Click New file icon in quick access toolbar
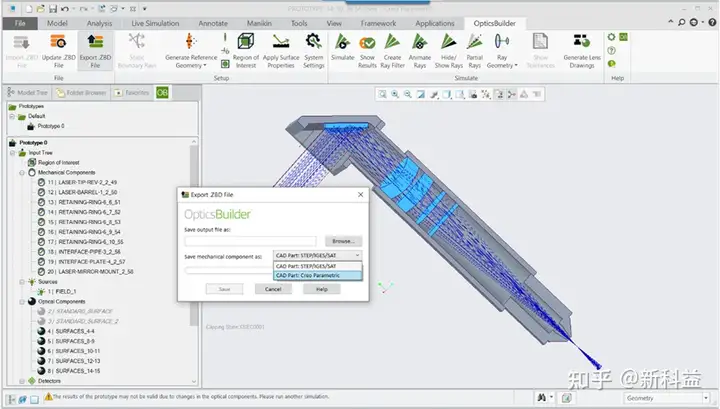 [29, 9]
